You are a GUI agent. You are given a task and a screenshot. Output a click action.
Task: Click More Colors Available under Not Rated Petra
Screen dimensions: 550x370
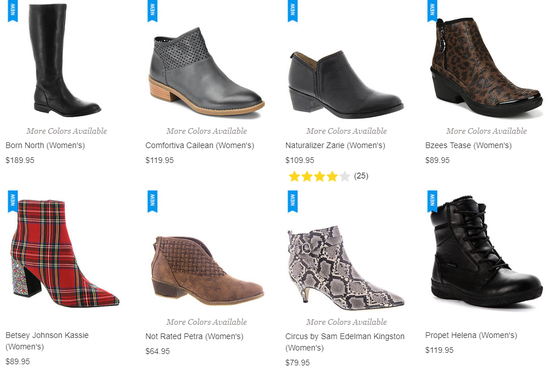[x=207, y=322]
